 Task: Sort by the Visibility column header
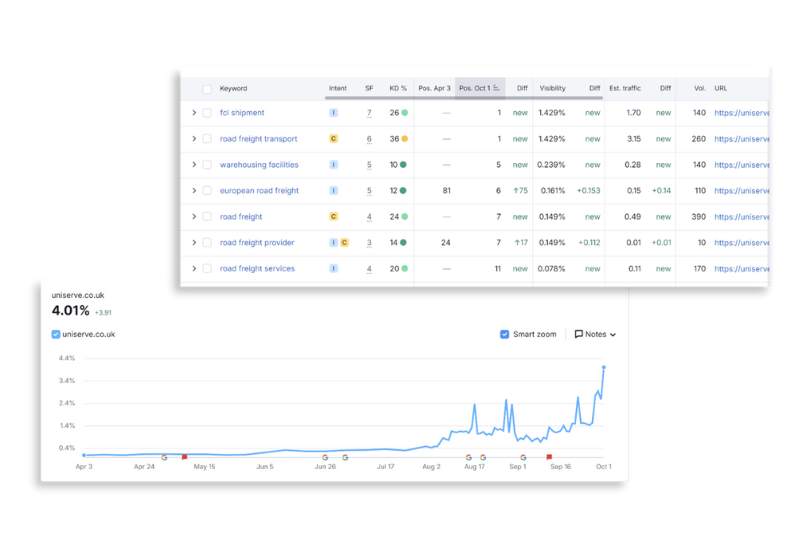[553, 89]
